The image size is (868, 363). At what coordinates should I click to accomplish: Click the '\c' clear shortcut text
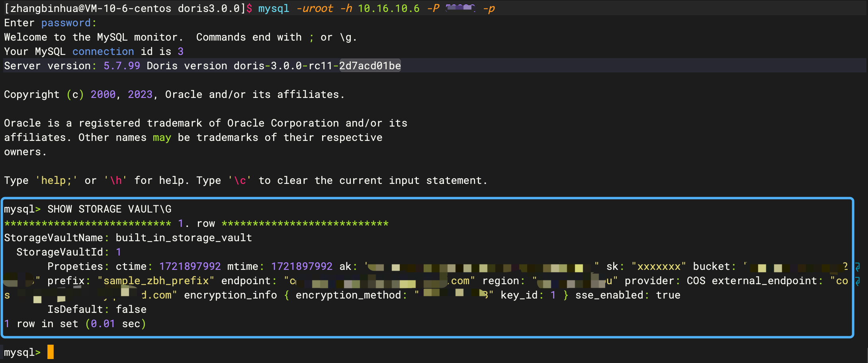tap(240, 180)
